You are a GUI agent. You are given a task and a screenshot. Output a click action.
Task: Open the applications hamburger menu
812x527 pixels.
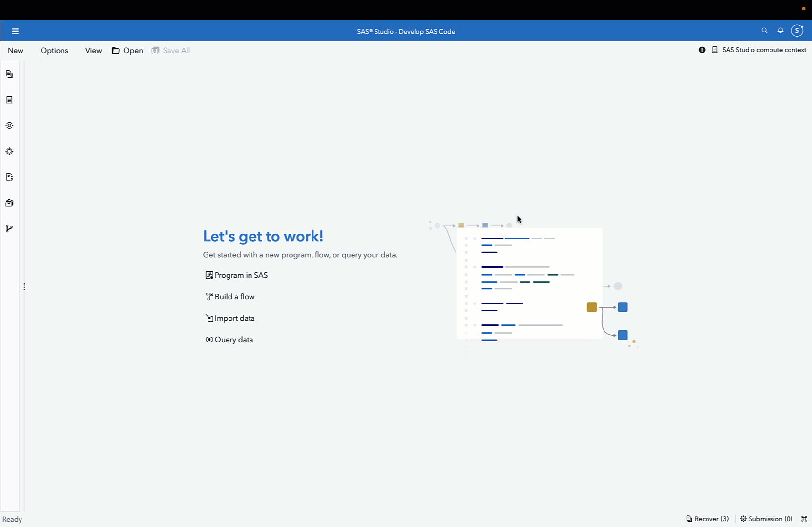coord(15,31)
